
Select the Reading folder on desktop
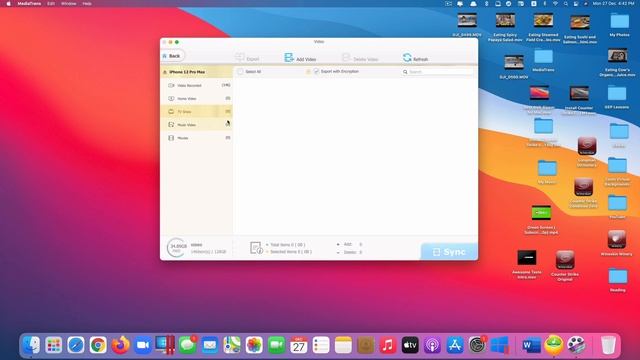[x=618, y=280]
